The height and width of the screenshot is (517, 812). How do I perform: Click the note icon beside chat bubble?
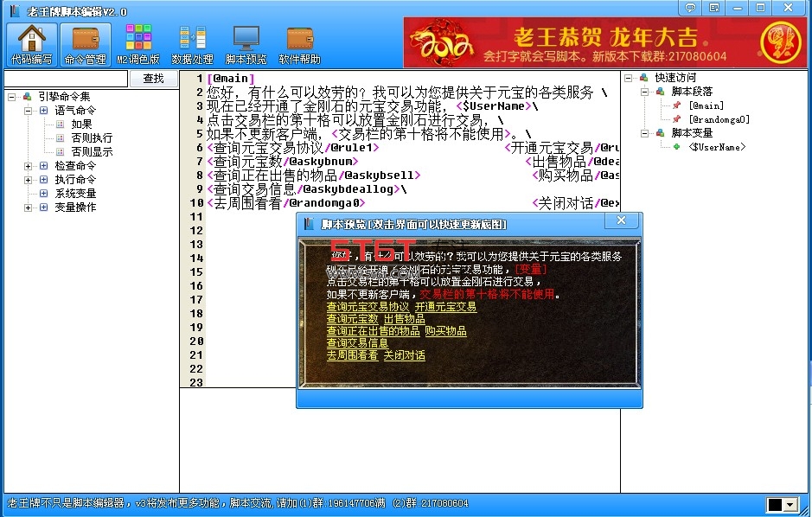[714, 7]
